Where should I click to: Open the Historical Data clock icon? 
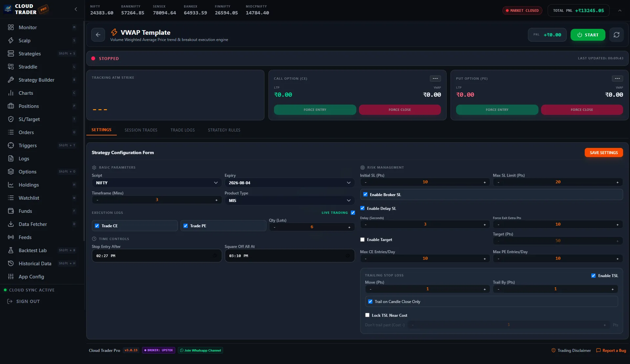point(11,263)
